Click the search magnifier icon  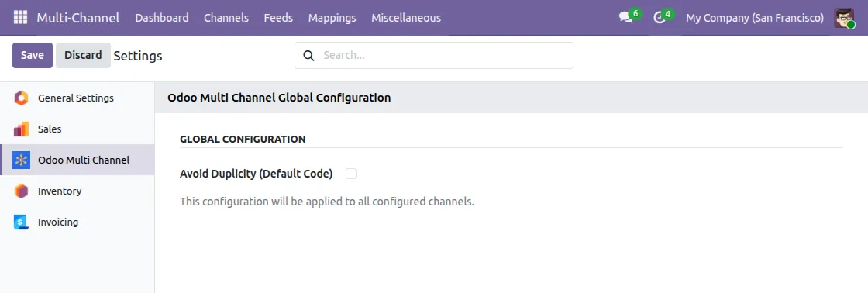(x=309, y=55)
